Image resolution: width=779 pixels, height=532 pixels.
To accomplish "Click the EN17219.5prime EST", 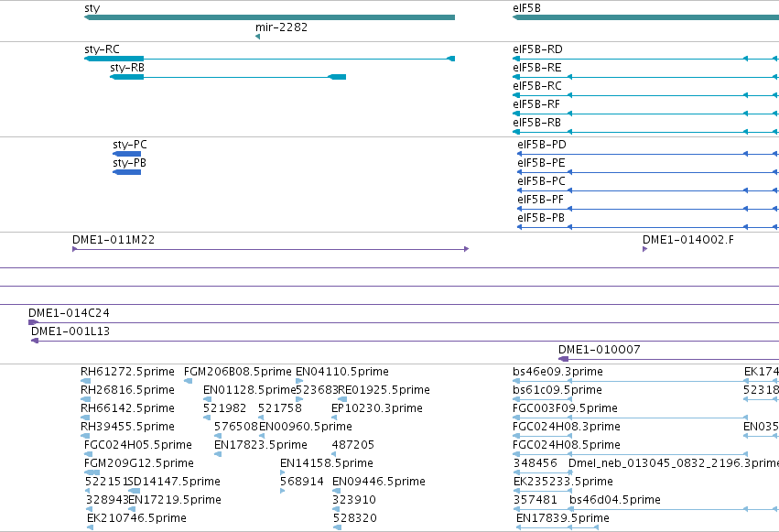I will (132, 509).
